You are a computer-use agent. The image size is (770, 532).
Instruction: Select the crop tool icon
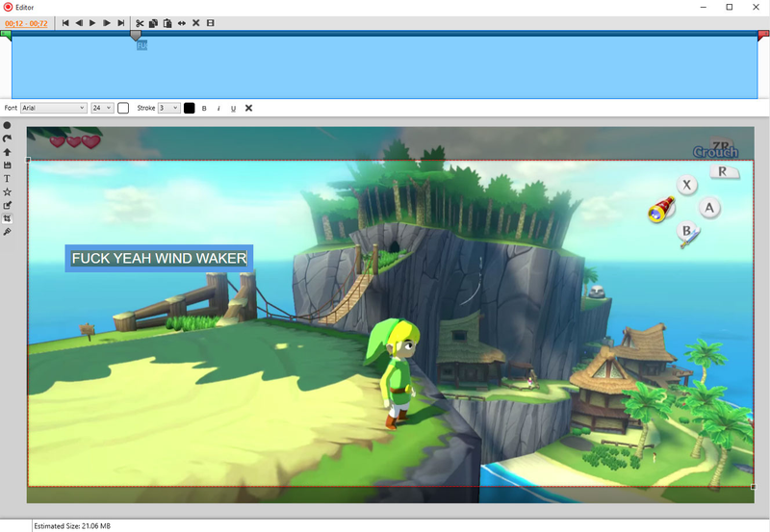[7, 218]
